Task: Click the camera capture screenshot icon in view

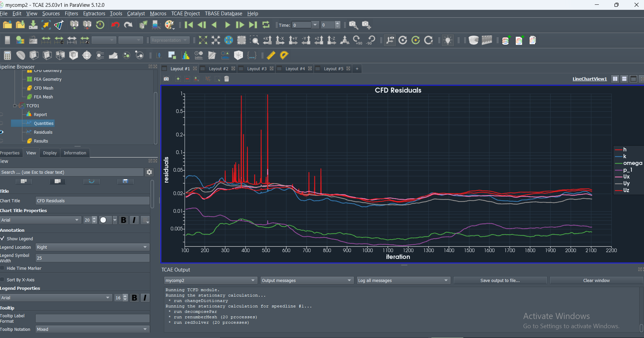Action: coord(166,79)
